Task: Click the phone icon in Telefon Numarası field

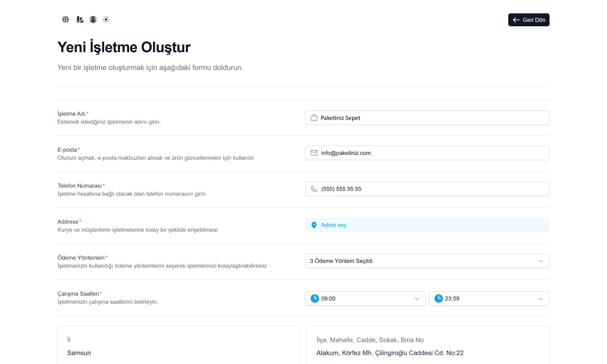Action: (314, 189)
